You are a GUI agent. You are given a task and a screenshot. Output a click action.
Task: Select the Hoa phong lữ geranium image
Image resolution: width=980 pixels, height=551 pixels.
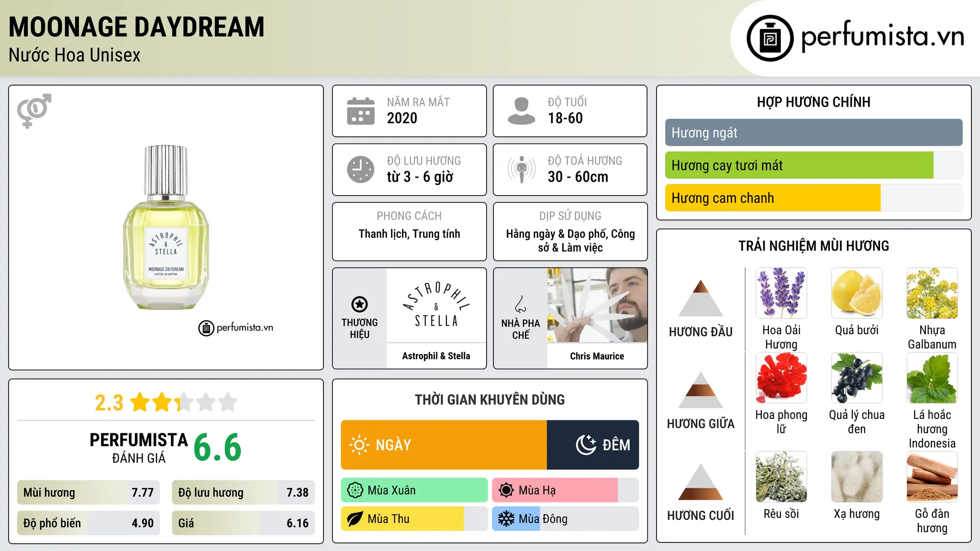tap(781, 378)
